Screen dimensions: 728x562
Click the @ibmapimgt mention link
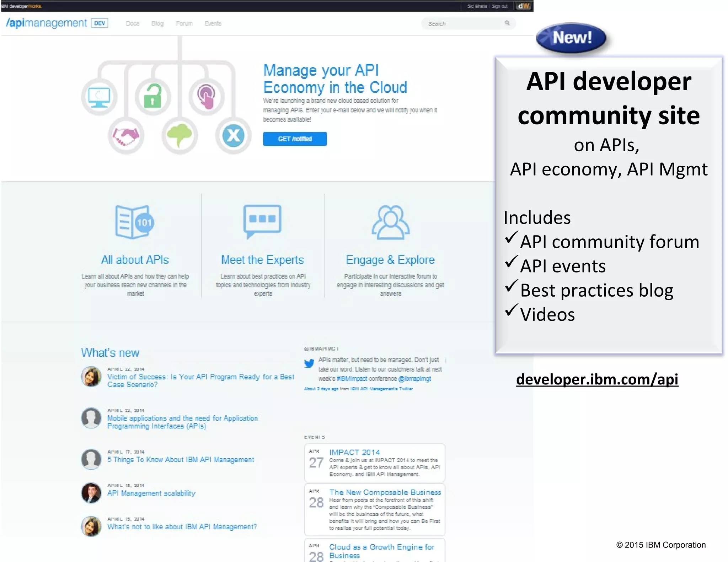tap(415, 379)
